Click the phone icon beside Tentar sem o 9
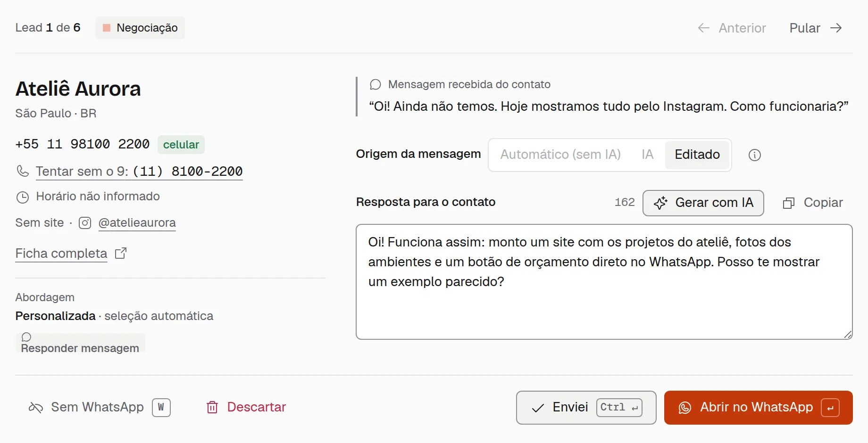 point(23,171)
